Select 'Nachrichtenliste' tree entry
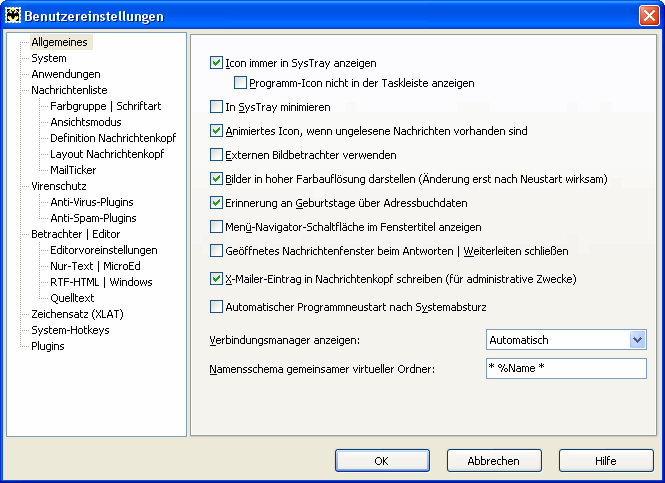This screenshot has width=665, height=483. (69, 90)
